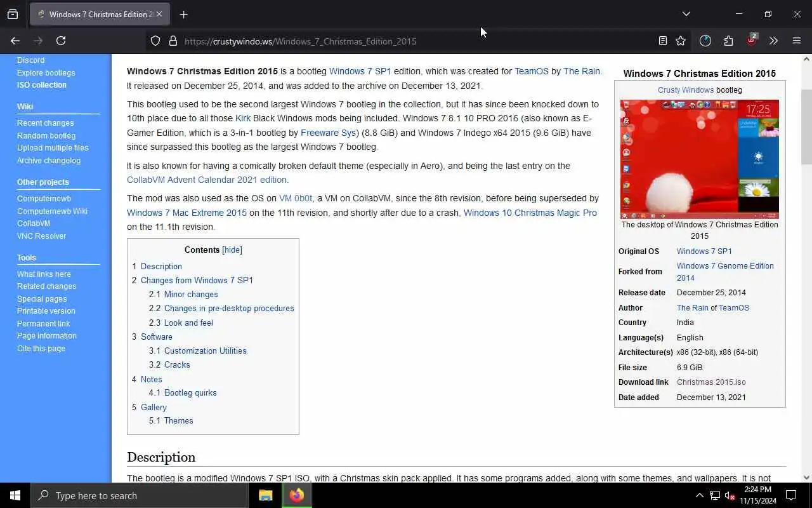Jump to 2 Changes from Windows 7 SP1
This screenshot has height=508, width=812.
[x=192, y=280]
